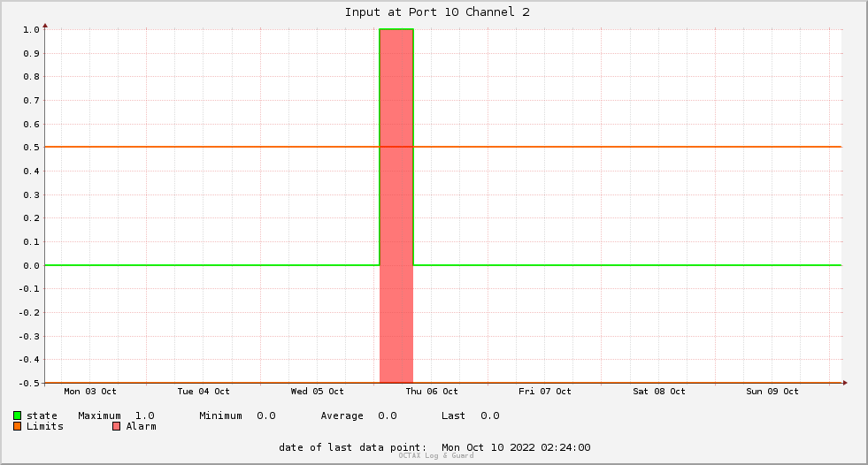Click the 'Limits' legend label
The width and height of the screenshot is (868, 465).
click(x=45, y=426)
